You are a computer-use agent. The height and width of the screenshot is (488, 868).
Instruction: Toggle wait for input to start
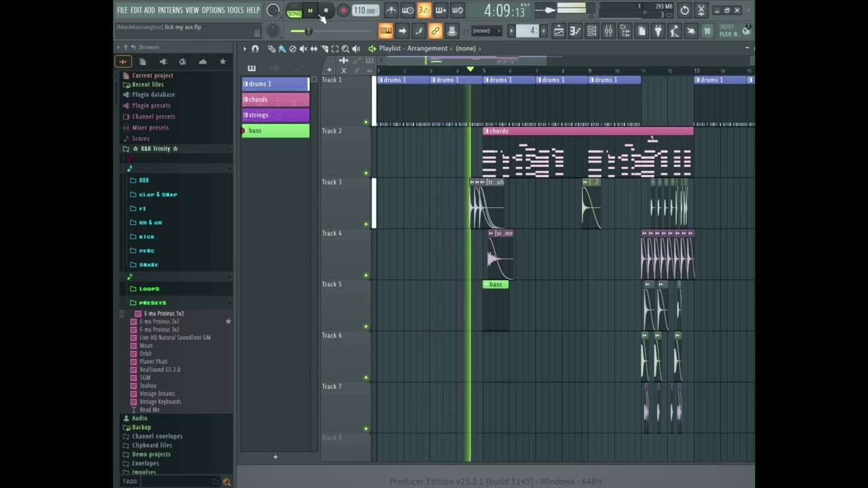[x=408, y=10]
